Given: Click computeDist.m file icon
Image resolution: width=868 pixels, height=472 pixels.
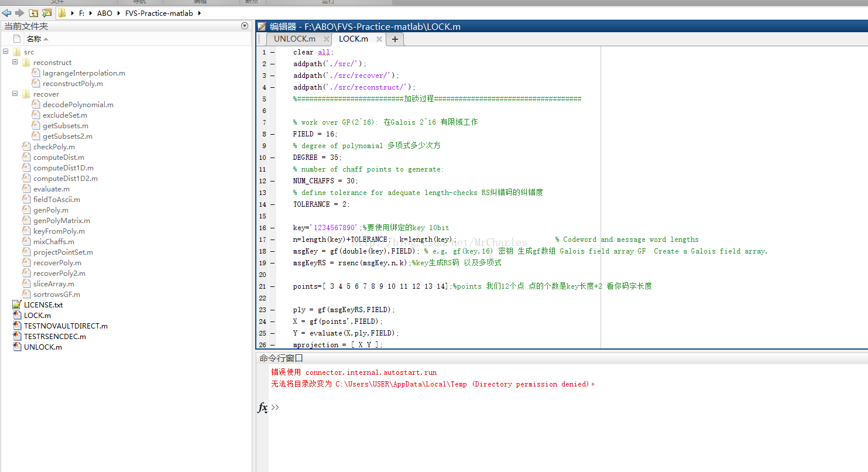Looking at the screenshot, I should (26, 157).
